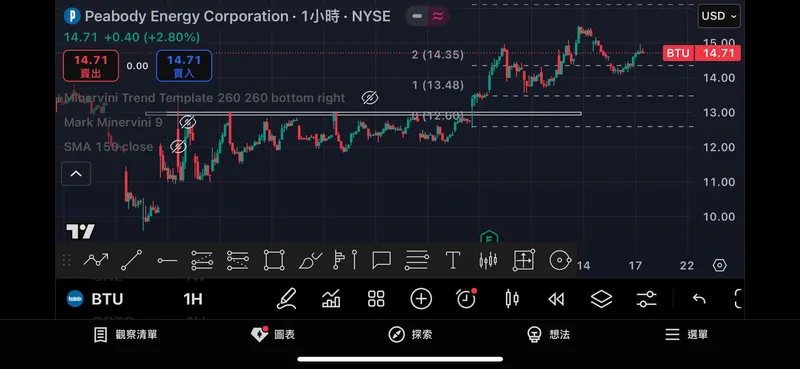
Task: Toggle the minus pill beside NYSE
Action: (417, 16)
